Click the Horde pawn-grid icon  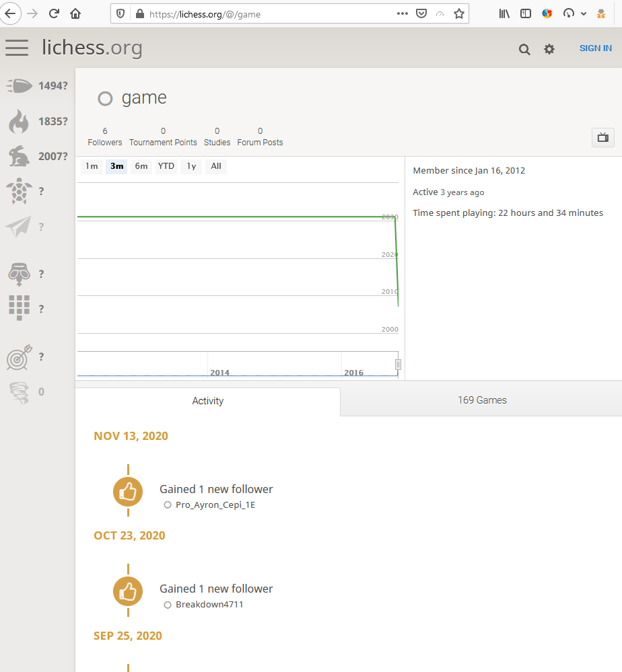pos(19,308)
